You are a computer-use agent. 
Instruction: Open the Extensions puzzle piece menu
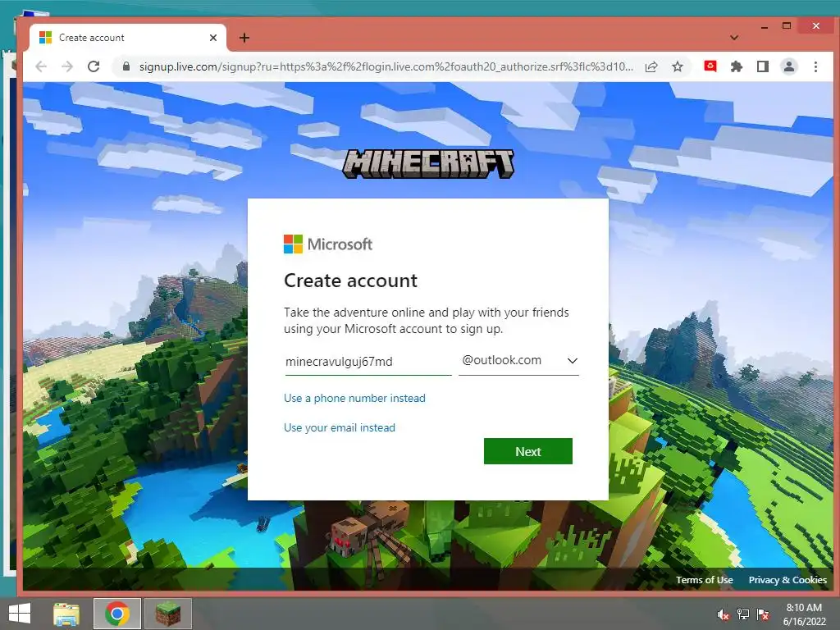[x=737, y=66]
